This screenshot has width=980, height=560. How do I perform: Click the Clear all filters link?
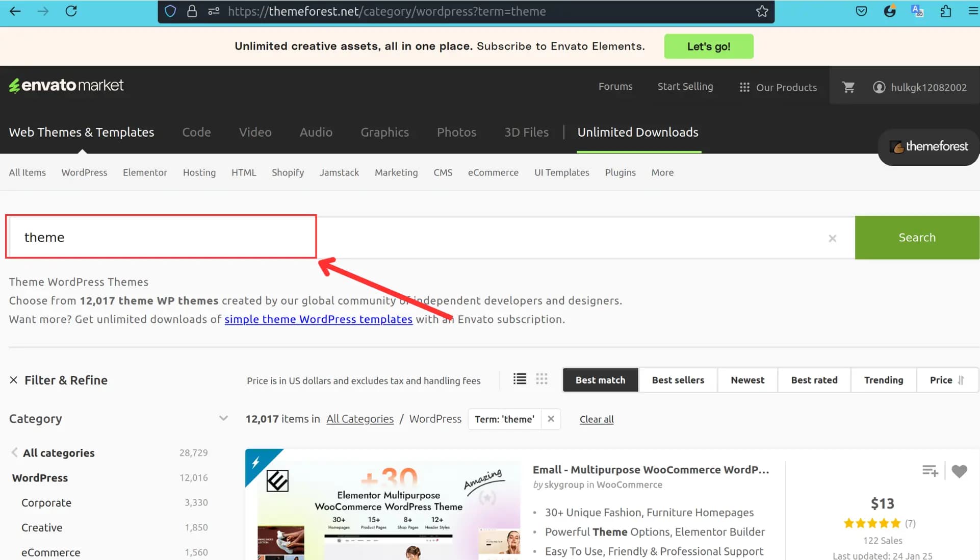(597, 419)
